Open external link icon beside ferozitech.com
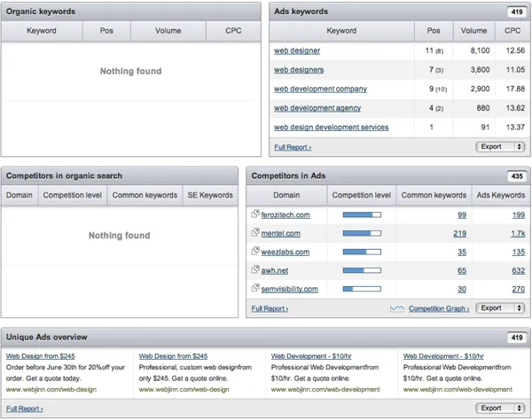 (x=255, y=214)
